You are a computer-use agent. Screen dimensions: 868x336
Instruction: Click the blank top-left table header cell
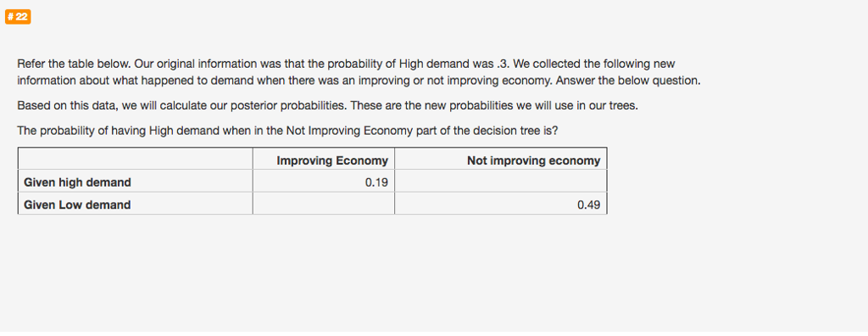(135, 160)
